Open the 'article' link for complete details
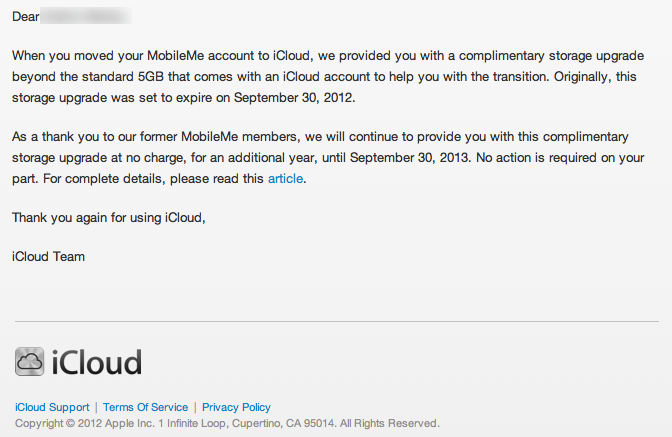This screenshot has height=437, width=672. [x=285, y=179]
